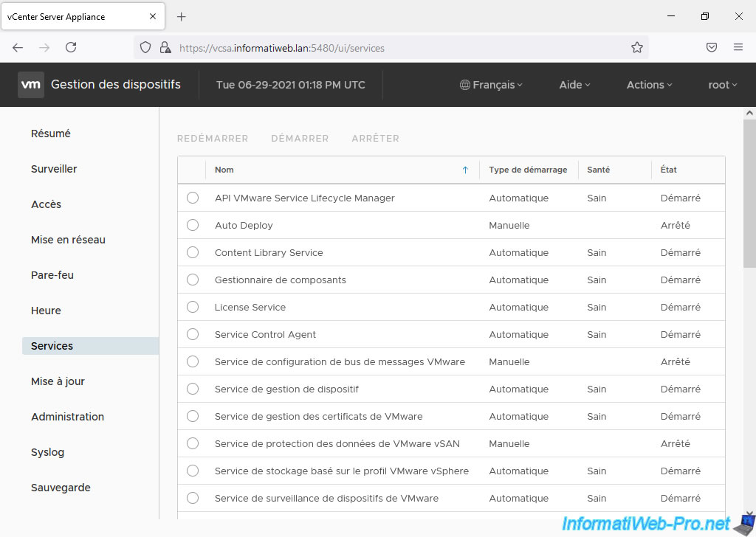
Task: Click the page vertical scrollbar thumb
Action: 749,194
